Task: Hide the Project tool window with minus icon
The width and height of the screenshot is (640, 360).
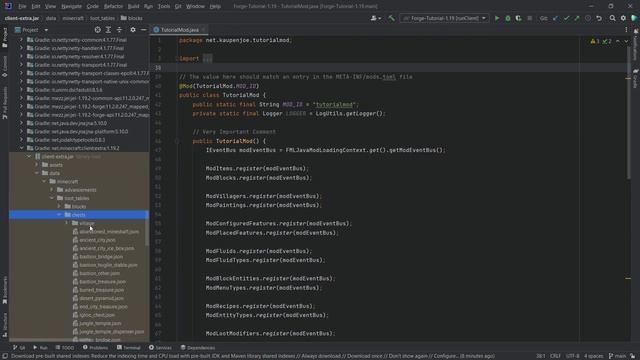Action: pos(143,30)
